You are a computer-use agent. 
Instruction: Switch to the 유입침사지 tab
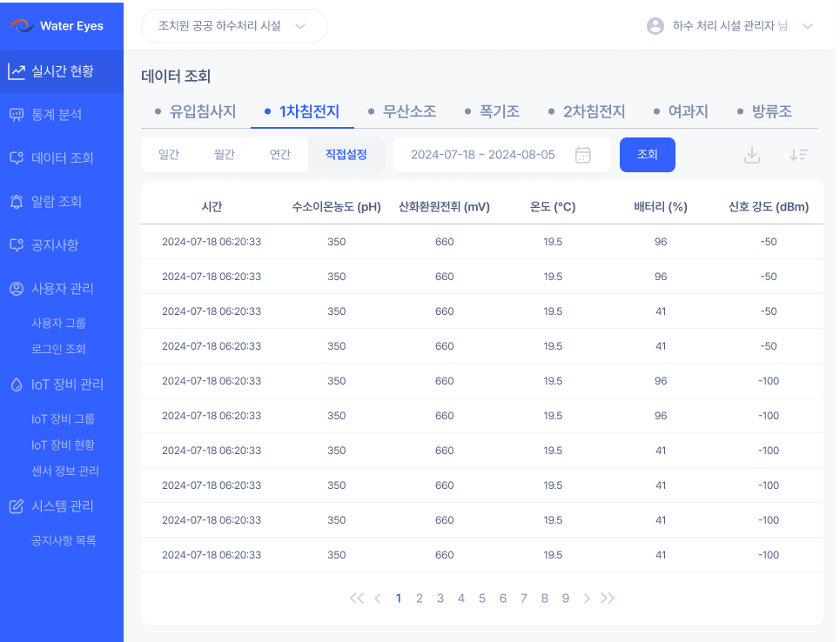(195, 111)
